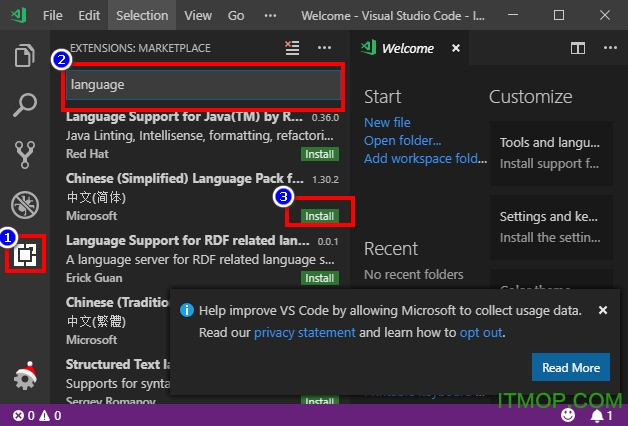Select Language Support for RDF related title

click(187, 240)
